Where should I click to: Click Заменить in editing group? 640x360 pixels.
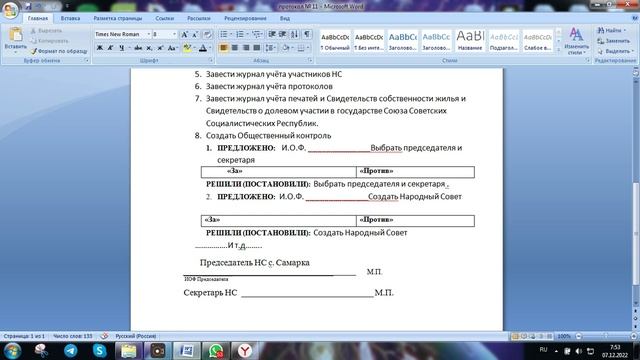[613, 41]
